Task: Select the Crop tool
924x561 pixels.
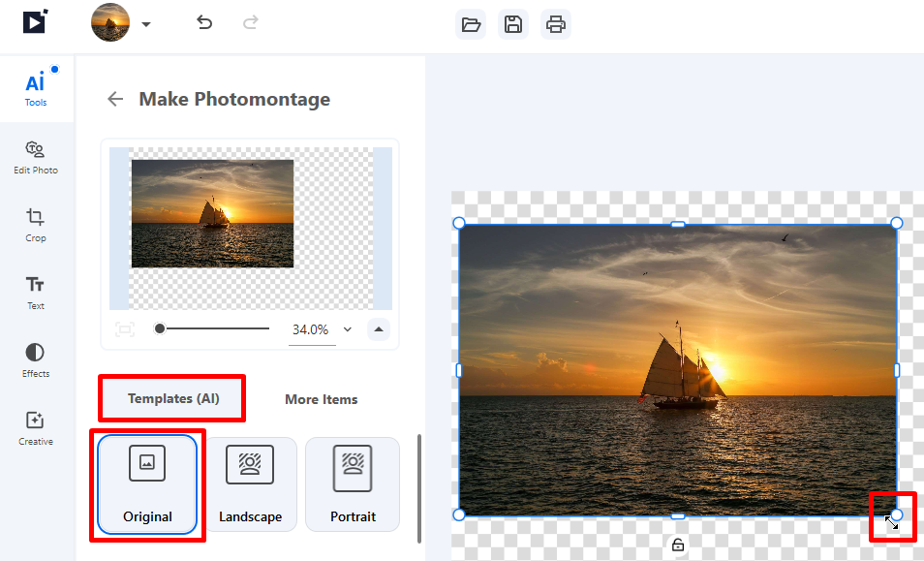Action: (x=36, y=225)
